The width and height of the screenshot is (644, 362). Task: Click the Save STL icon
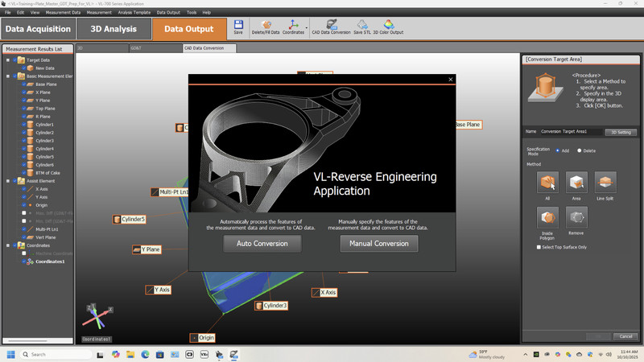(361, 27)
